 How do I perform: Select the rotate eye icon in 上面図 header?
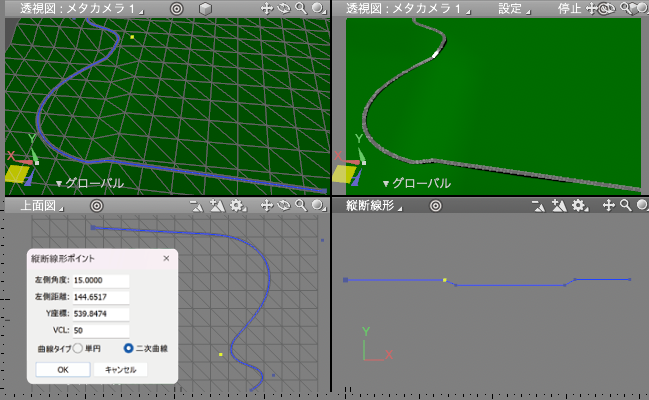[x=284, y=205]
